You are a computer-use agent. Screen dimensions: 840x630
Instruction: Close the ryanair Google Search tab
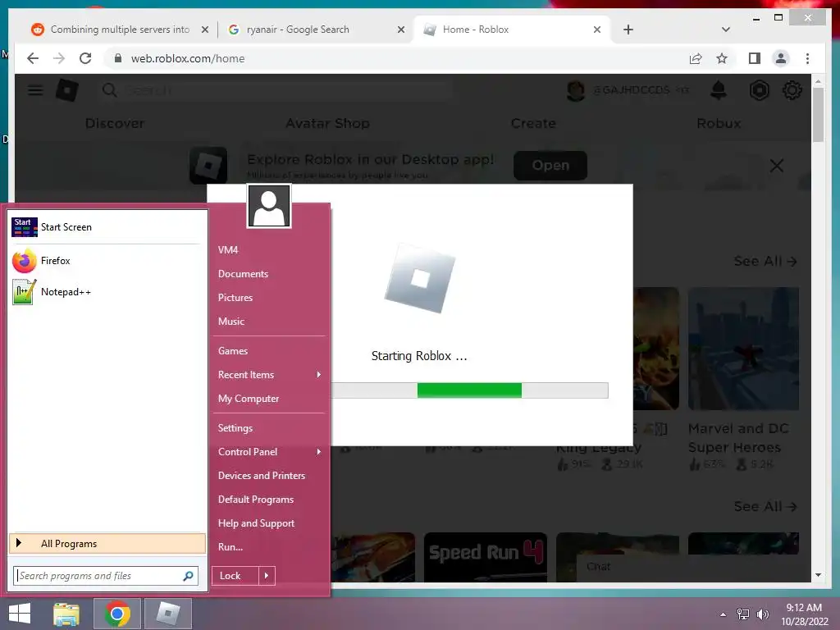tap(400, 30)
